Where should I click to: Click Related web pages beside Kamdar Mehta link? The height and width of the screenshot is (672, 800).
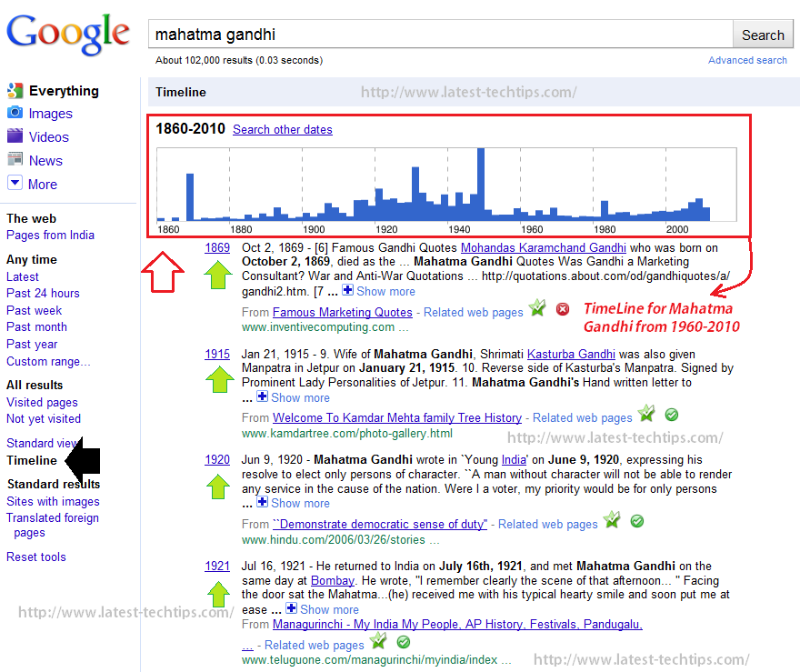click(583, 418)
